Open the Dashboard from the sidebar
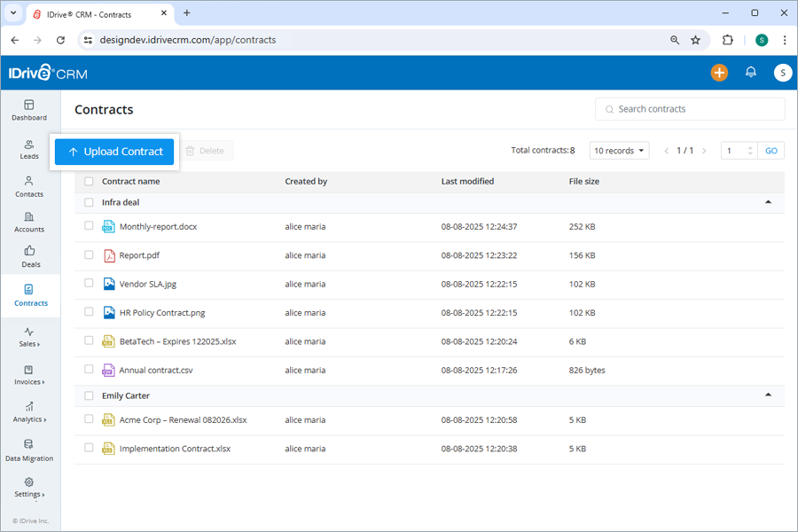 tap(29, 110)
